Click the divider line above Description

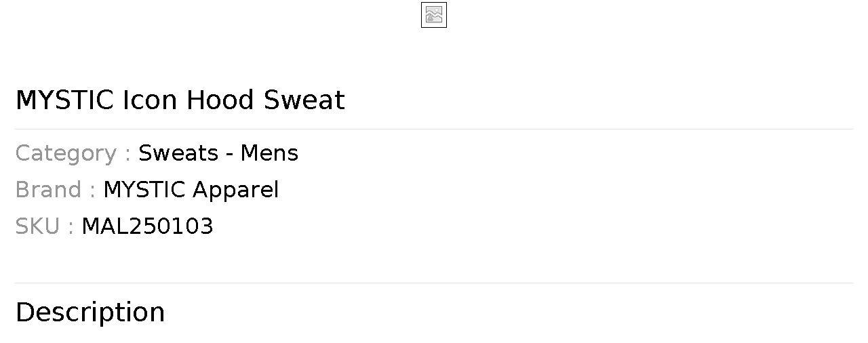(434, 283)
